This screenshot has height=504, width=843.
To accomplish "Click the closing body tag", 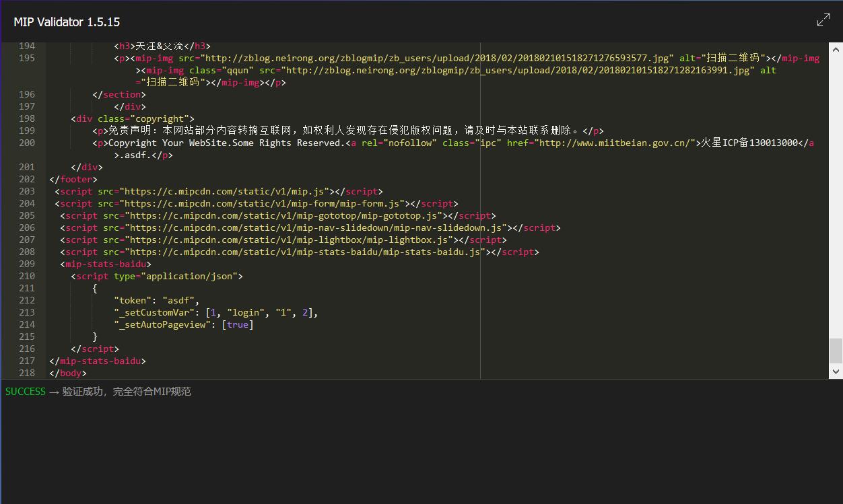I will (68, 373).
